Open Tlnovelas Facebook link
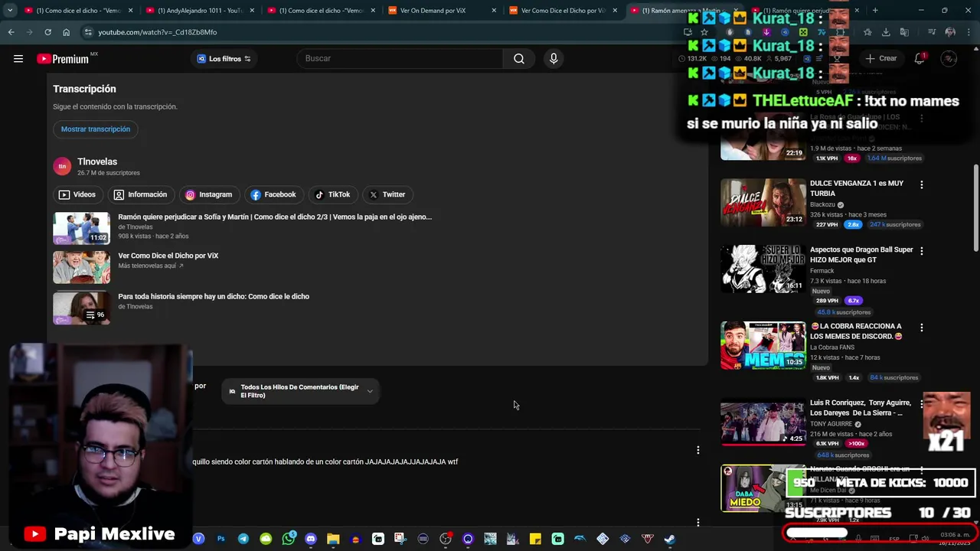The image size is (980, 551). (273, 194)
